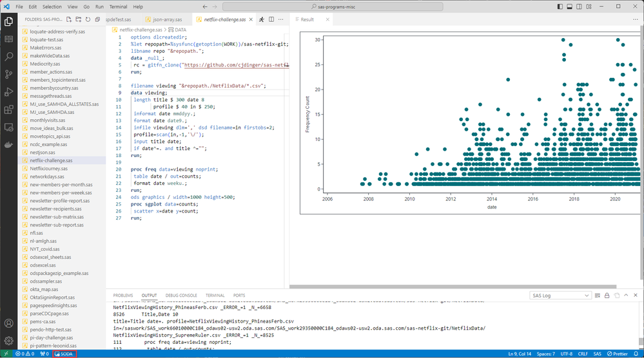
Task: Click the New File icon in explorer header
Action: [70, 19]
